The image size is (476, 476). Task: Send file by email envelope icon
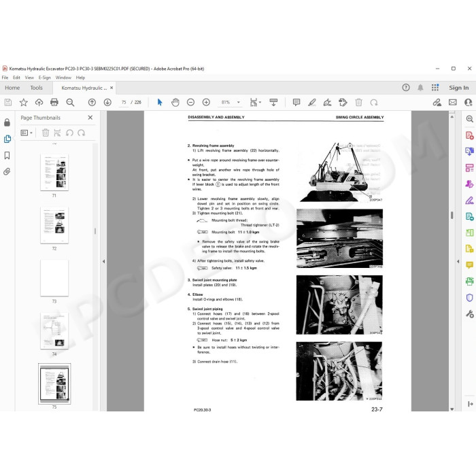tap(453, 103)
